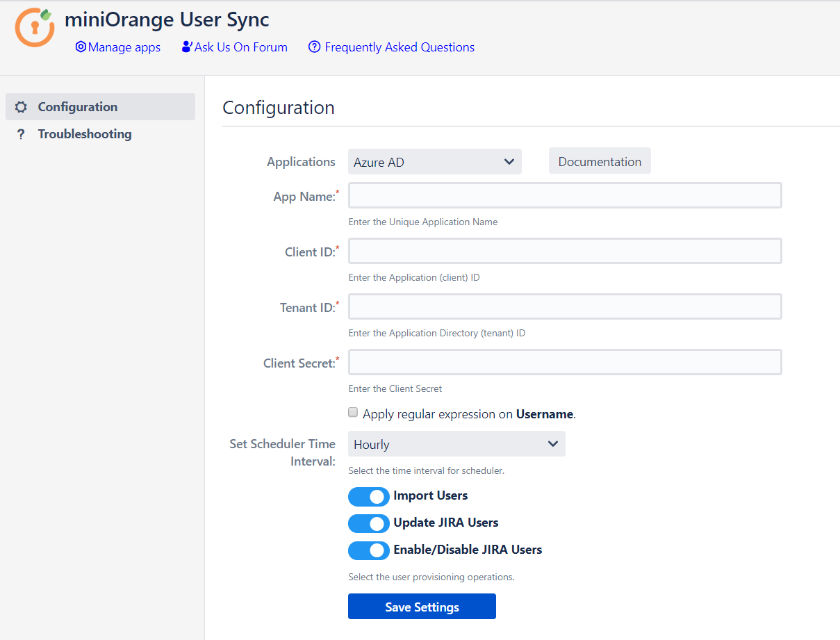Click the Manage apps hexagon icon
The height and width of the screenshot is (640, 840).
(81, 47)
